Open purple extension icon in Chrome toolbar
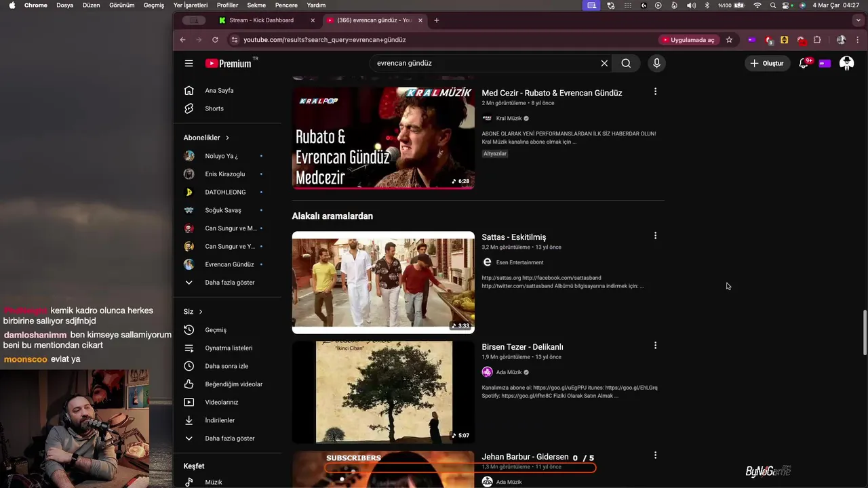Viewport: 868px width, 488px height. [x=751, y=39]
